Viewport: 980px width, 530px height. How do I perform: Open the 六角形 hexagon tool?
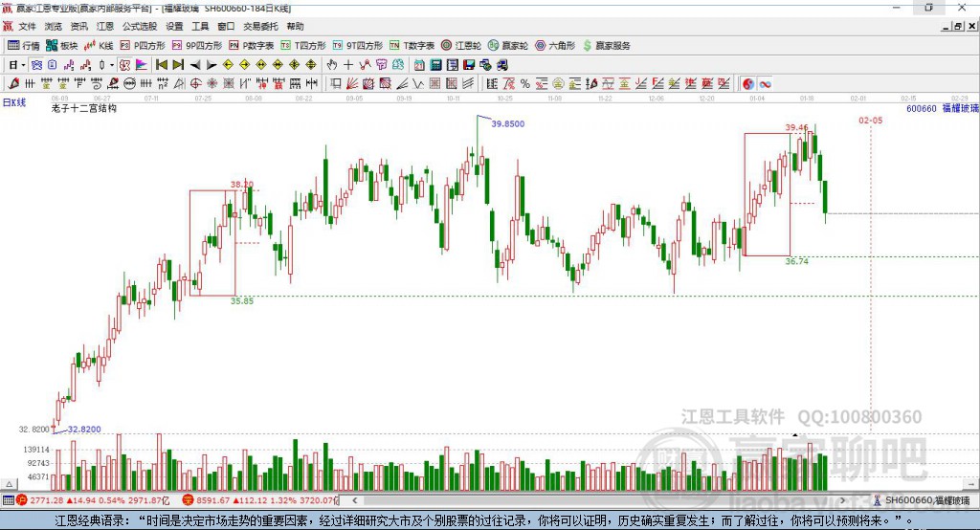coord(555,46)
